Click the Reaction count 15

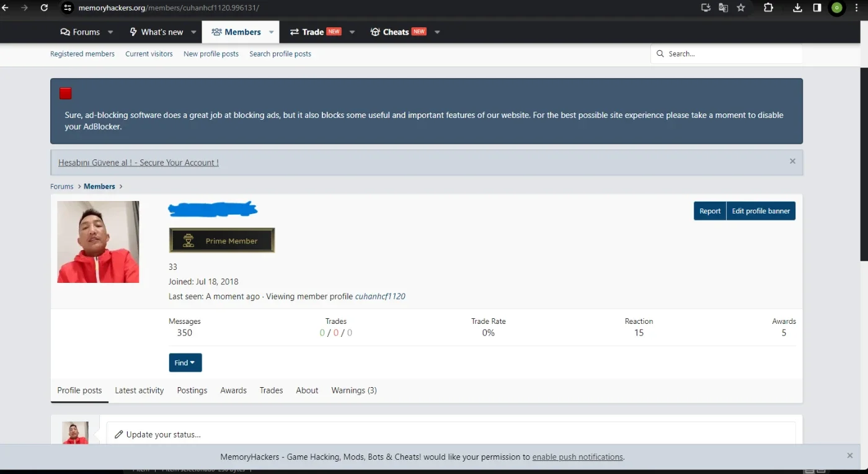[639, 333]
